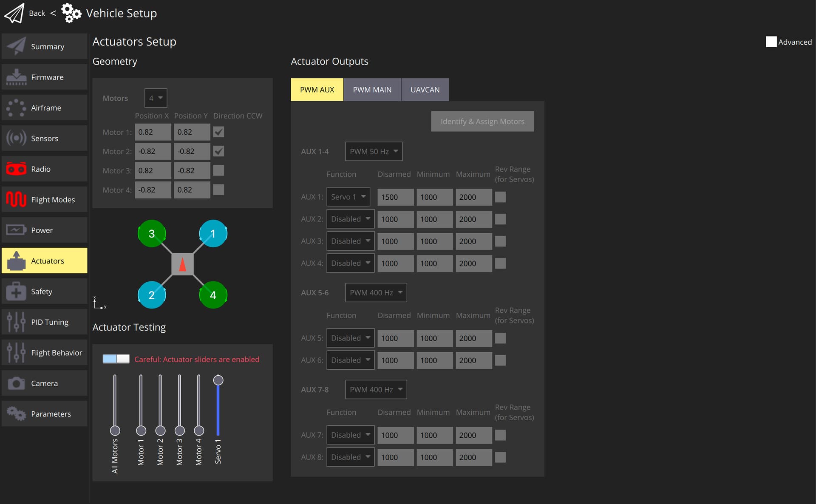Click the Safety first-aid kit icon
The width and height of the screenshot is (816, 504).
(16, 292)
